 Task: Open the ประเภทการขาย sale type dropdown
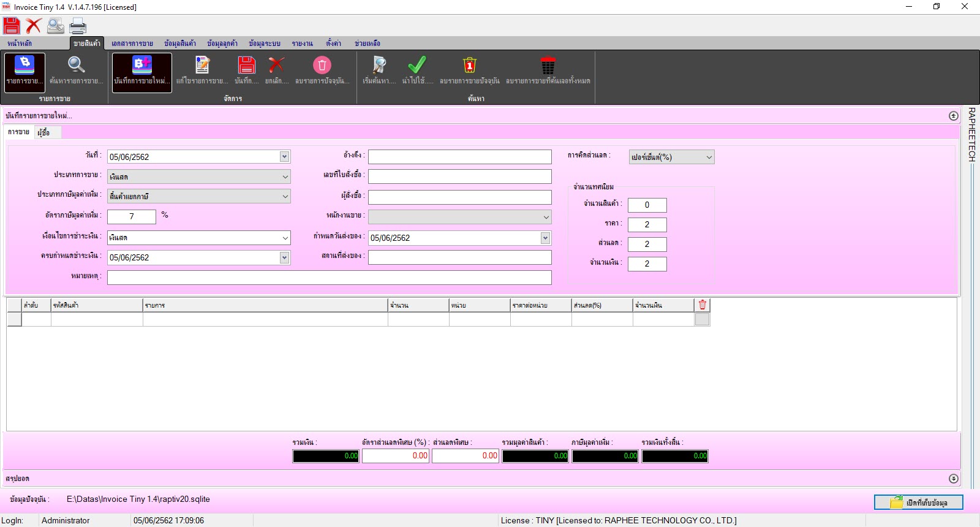[x=285, y=177]
